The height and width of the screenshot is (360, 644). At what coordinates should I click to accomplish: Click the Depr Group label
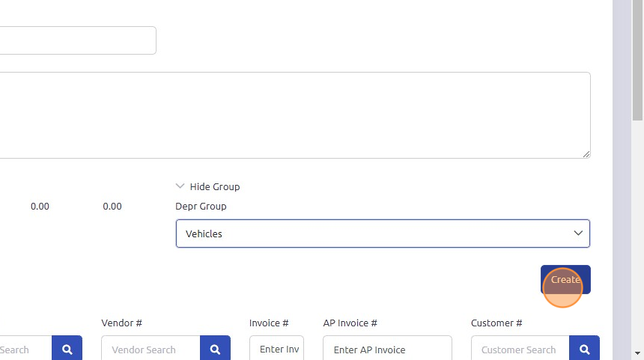click(x=201, y=206)
